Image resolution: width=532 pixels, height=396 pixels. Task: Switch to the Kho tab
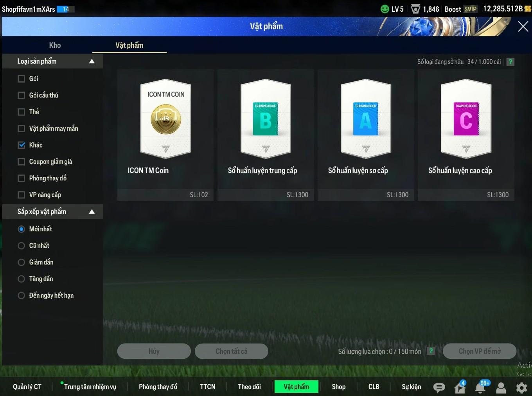pos(55,45)
